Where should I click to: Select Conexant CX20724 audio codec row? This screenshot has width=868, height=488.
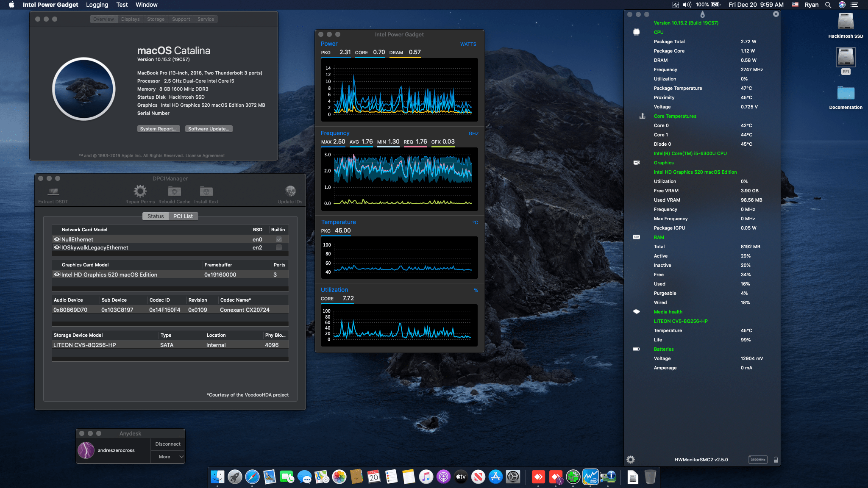point(170,310)
